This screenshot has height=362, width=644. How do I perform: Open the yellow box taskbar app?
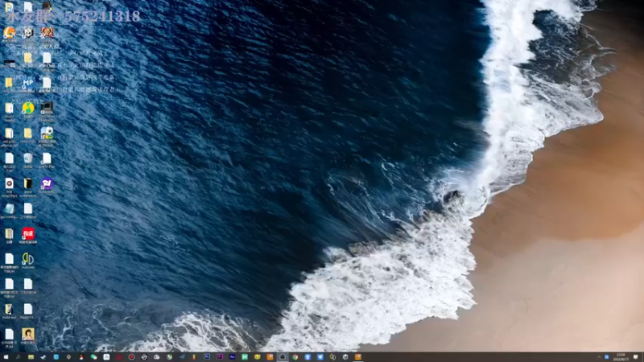(257, 357)
